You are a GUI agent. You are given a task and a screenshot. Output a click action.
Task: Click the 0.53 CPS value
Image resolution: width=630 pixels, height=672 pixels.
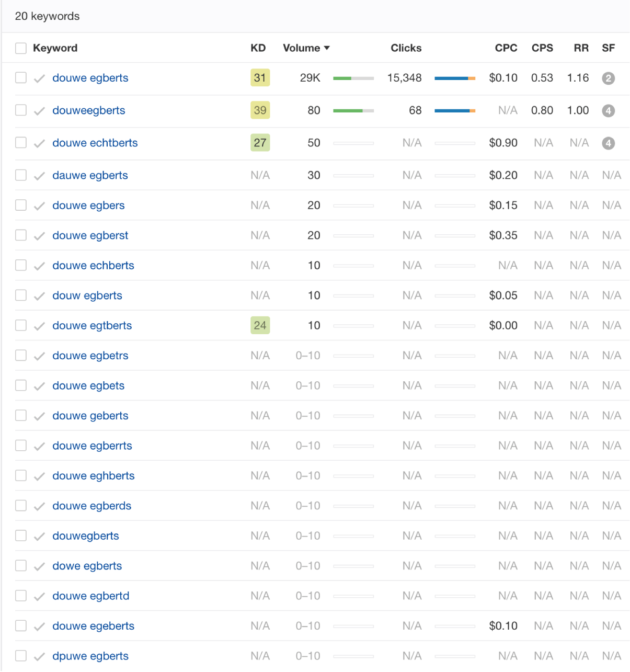coord(542,78)
